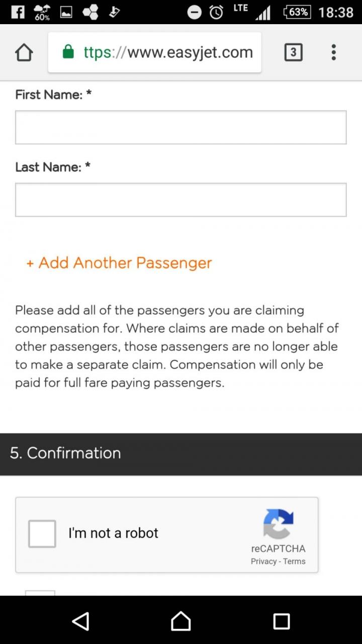Tap Android back navigation button
The image size is (362, 644).
80,621
